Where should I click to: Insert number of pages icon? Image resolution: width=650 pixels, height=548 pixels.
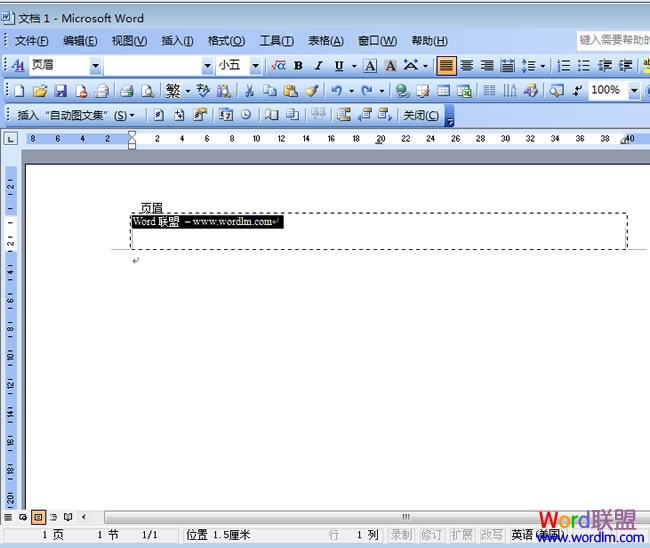[x=179, y=115]
